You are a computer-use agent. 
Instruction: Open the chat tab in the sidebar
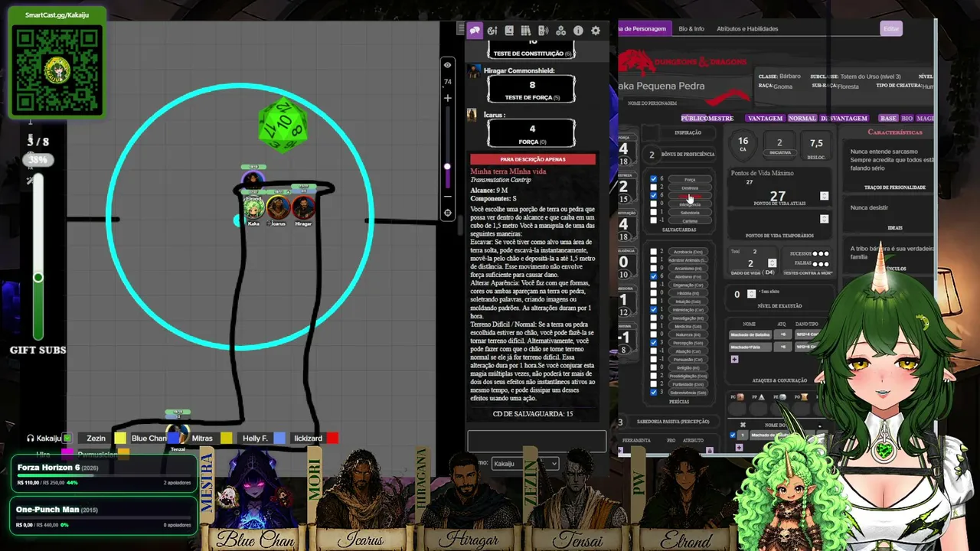point(475,31)
